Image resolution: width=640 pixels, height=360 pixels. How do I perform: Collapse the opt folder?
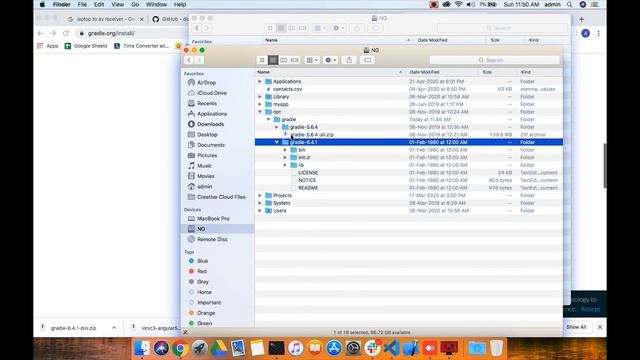260,112
